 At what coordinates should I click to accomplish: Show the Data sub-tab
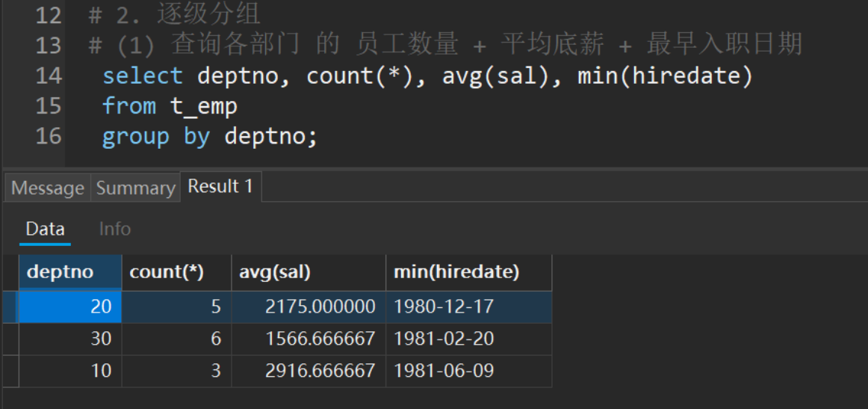46,229
